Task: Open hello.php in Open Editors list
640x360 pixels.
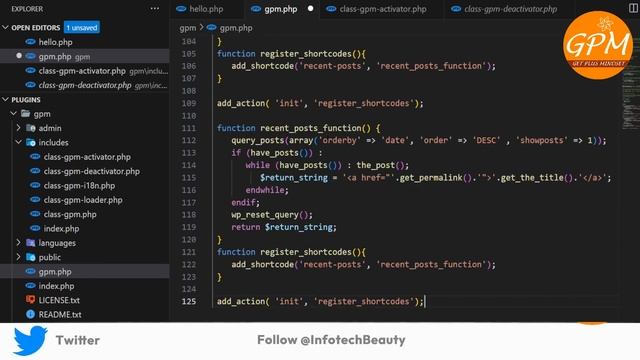Action: (x=84, y=42)
